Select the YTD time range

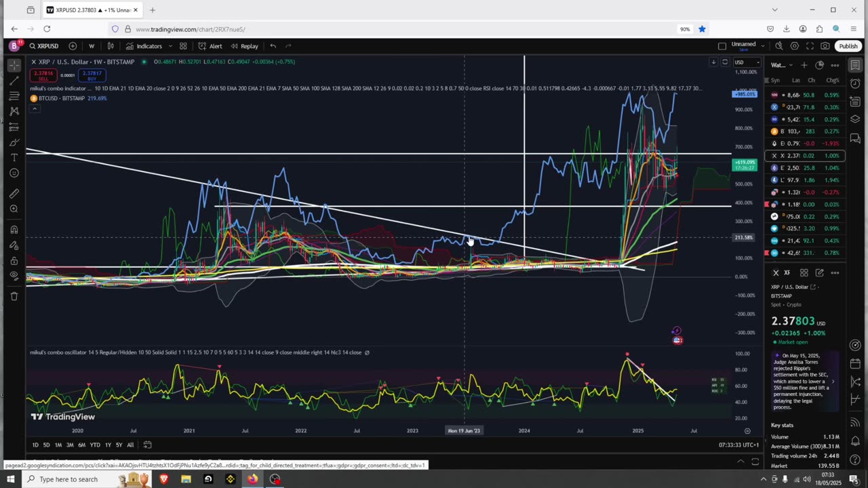click(x=95, y=445)
